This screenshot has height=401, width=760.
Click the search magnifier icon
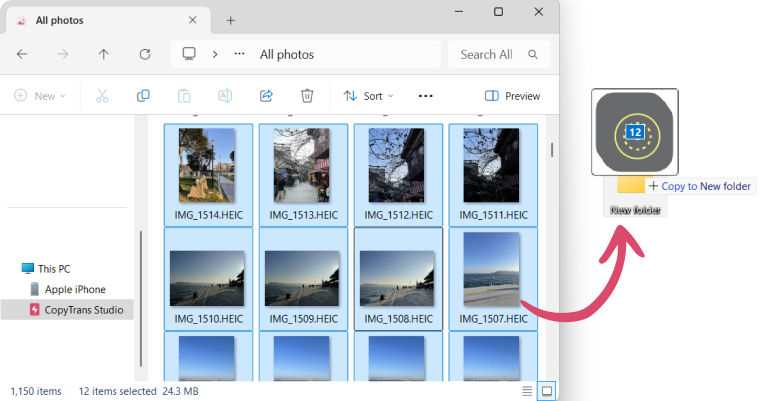(x=533, y=54)
